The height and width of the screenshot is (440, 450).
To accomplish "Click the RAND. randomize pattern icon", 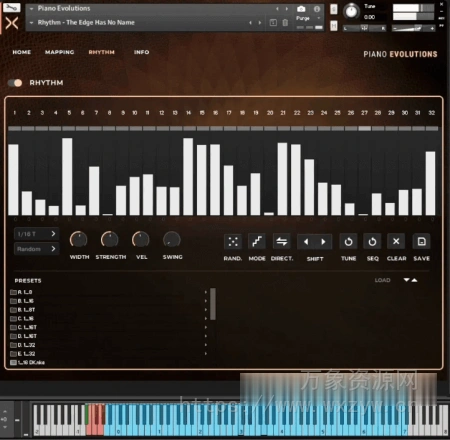I will click(233, 242).
